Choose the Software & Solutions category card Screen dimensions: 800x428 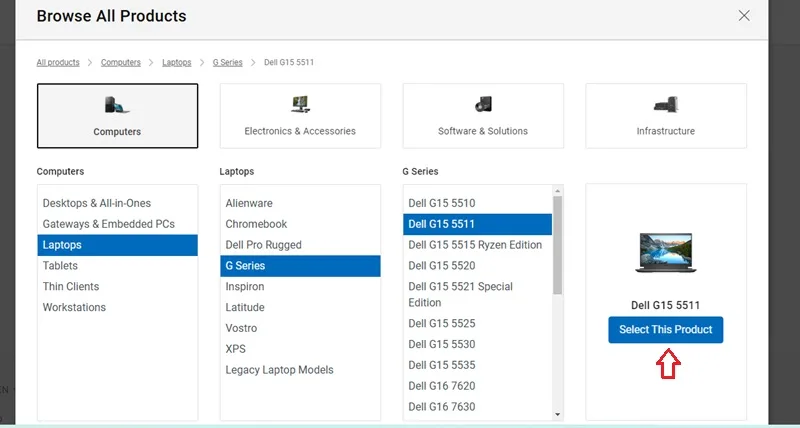tap(483, 116)
